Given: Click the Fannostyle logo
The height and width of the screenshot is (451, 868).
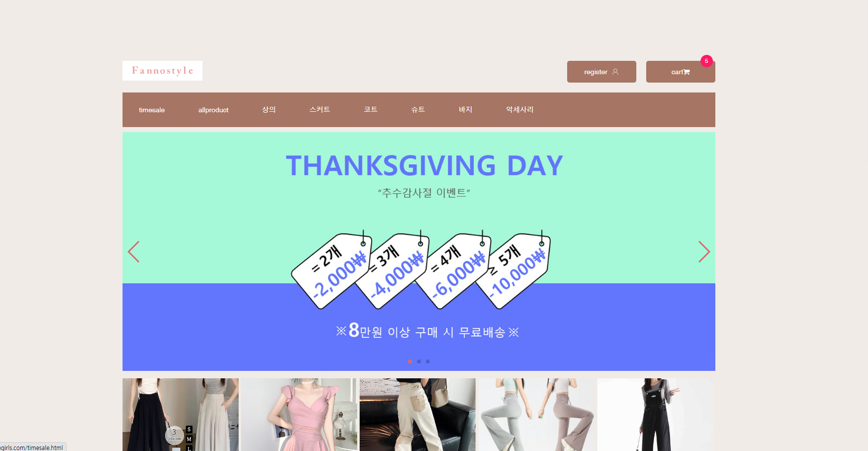Looking at the screenshot, I should pos(163,71).
